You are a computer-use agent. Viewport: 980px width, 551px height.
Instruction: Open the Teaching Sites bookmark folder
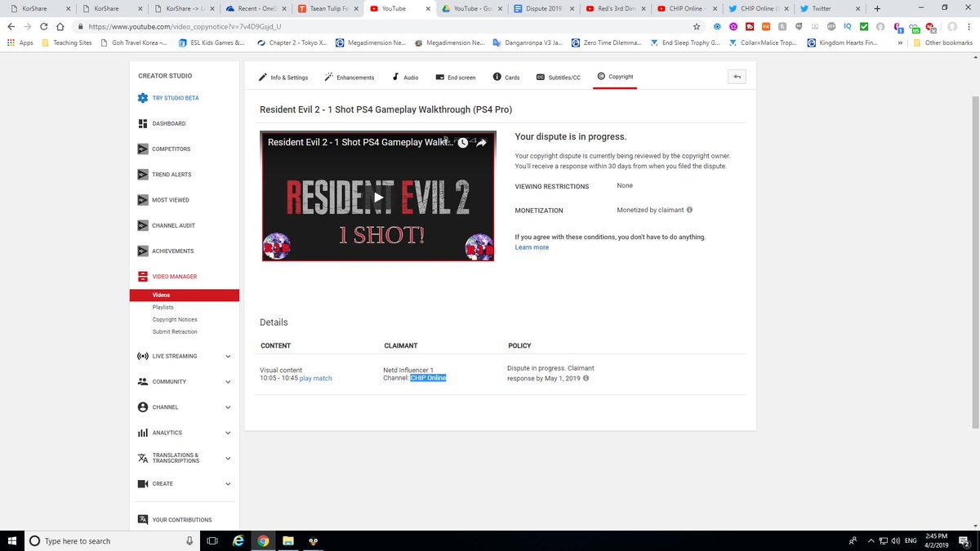[66, 42]
